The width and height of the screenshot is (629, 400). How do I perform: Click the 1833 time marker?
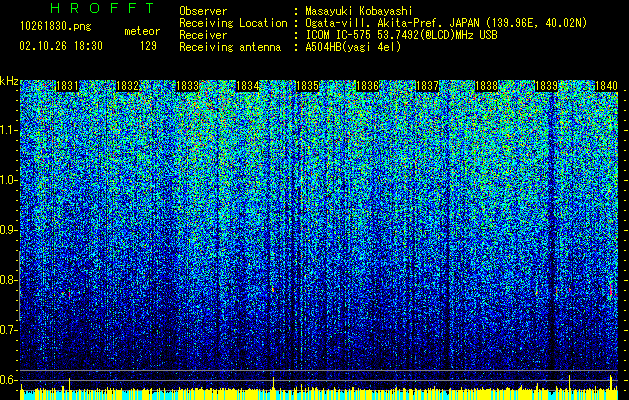[x=187, y=86]
